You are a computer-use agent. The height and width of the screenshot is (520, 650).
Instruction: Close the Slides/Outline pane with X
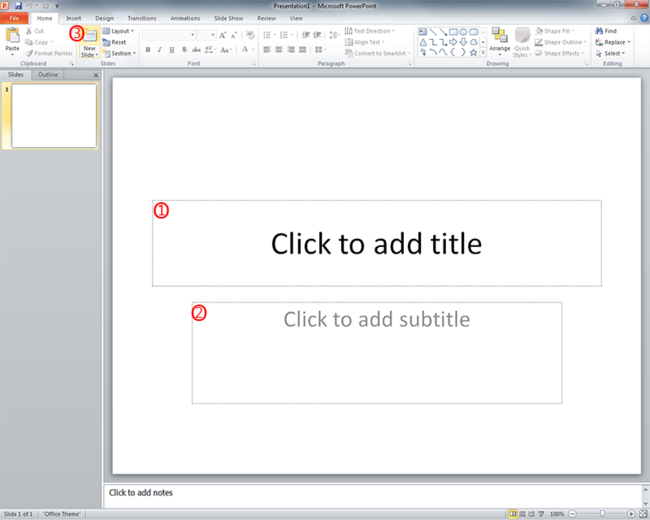tap(96, 75)
